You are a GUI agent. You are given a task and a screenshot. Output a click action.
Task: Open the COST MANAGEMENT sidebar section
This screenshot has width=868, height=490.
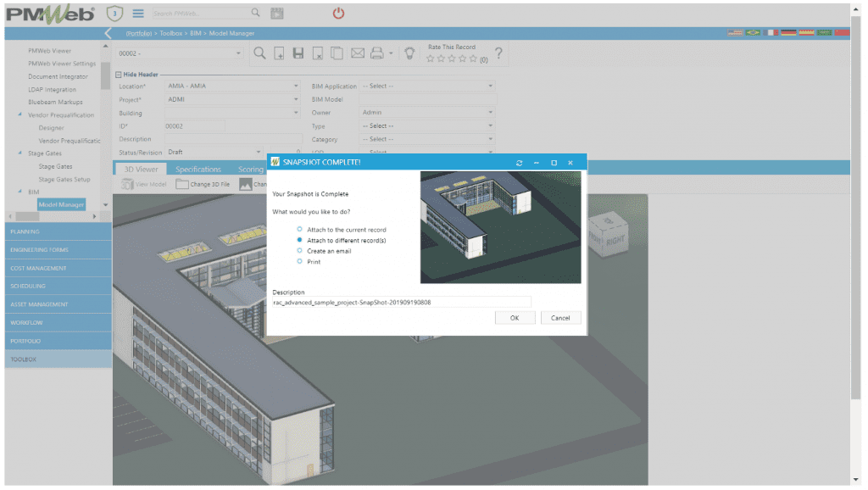58,268
